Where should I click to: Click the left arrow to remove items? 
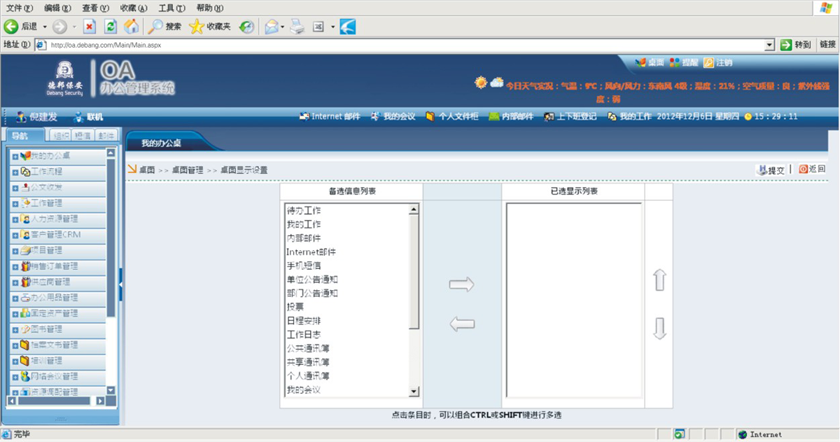[x=461, y=323]
